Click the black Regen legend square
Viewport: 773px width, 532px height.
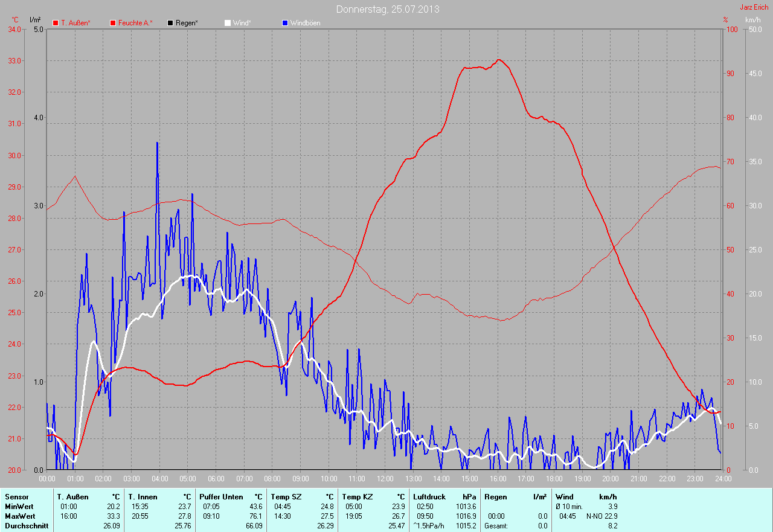click(x=170, y=23)
